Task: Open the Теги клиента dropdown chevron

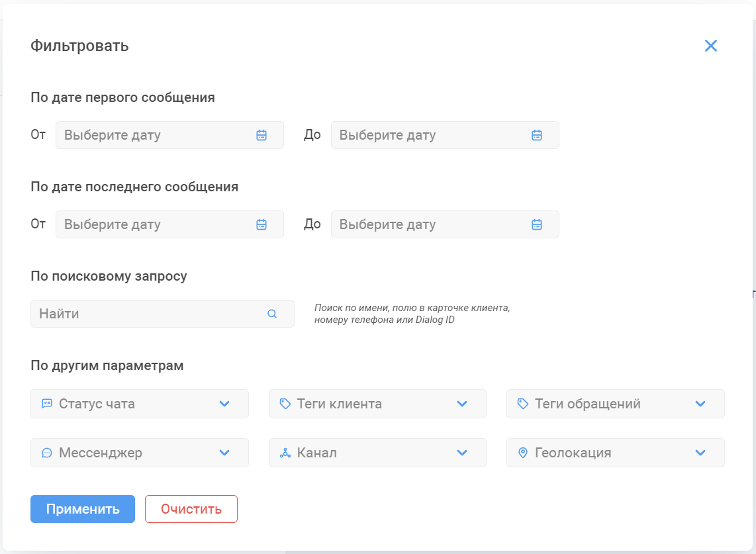Action: pyautogui.click(x=462, y=404)
